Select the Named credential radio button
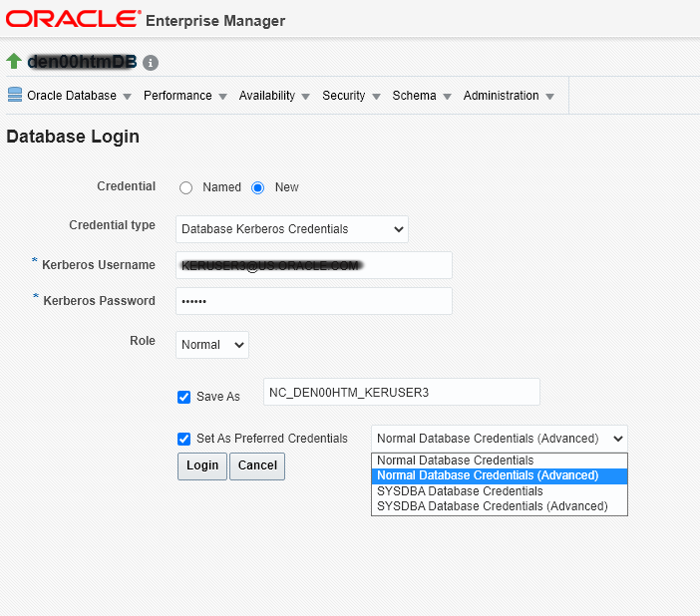Screen dimensions: 700x616 click(185, 188)
